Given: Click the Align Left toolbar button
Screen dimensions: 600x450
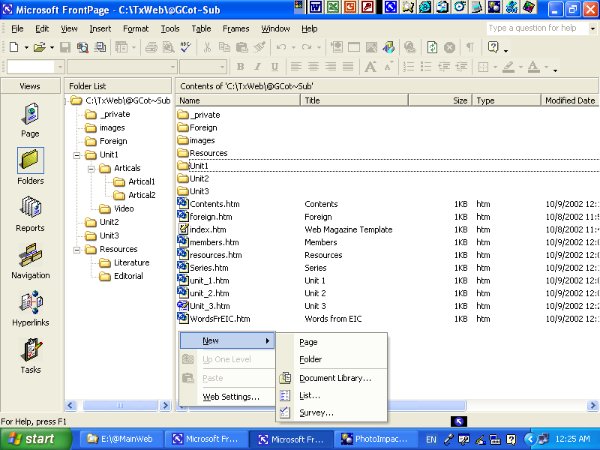Looking at the screenshot, I should [296, 67].
